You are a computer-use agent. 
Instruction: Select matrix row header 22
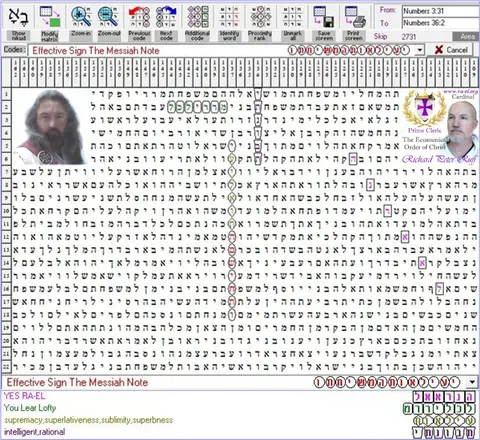pyautogui.click(x=6, y=367)
